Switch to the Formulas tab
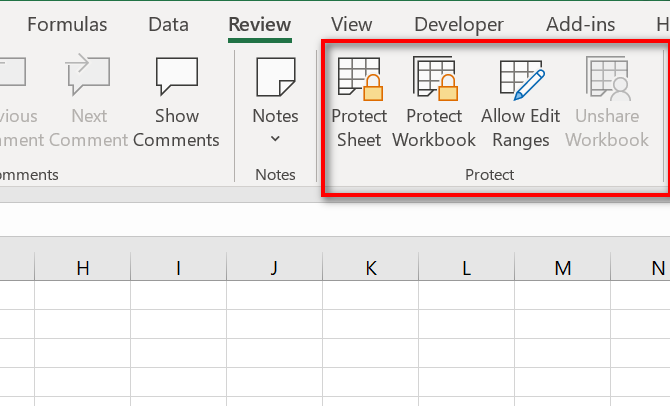The height and width of the screenshot is (406, 670). pyautogui.click(x=67, y=24)
